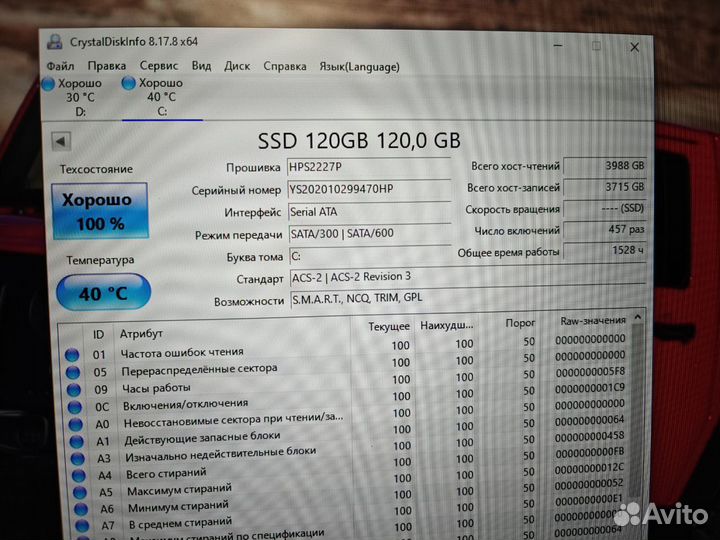Click the status icon for attribute 05

click(73, 372)
